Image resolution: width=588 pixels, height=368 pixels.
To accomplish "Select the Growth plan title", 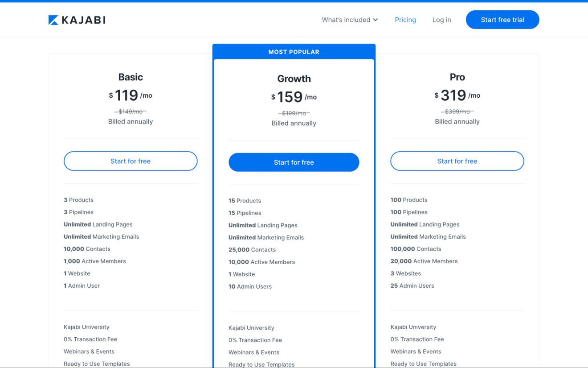I will point(294,79).
